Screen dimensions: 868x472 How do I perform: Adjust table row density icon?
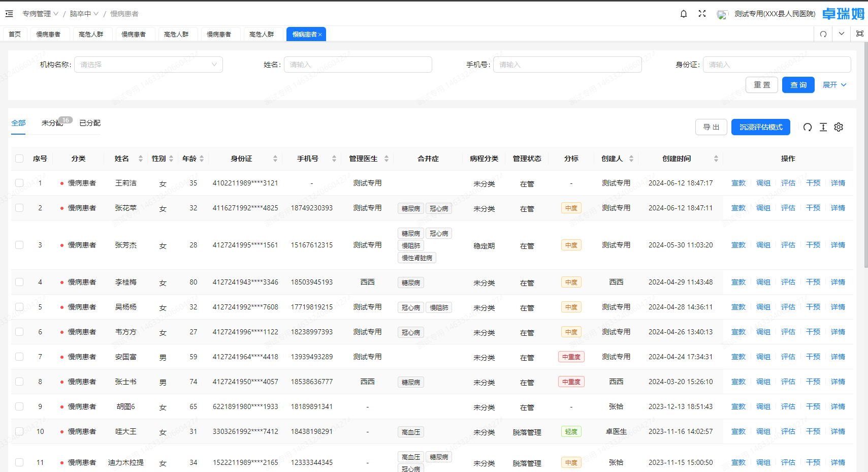[823, 127]
